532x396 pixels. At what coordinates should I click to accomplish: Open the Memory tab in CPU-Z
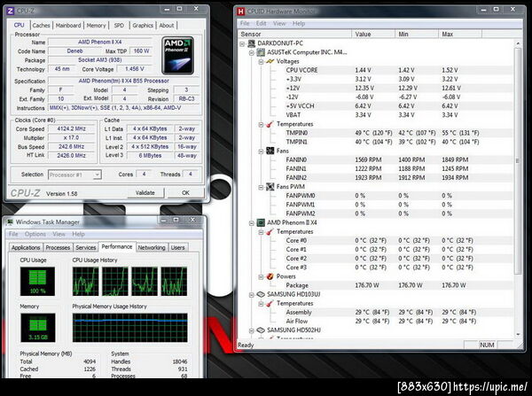[x=96, y=26]
